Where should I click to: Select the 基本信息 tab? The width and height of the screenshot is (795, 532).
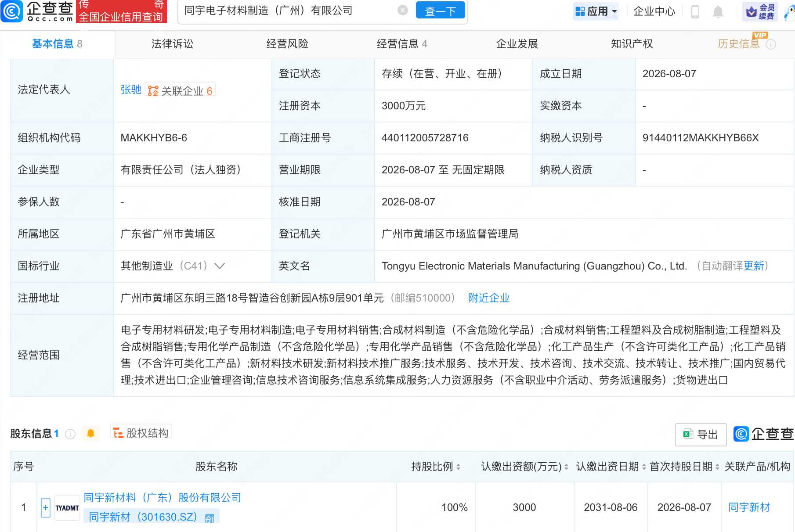pyautogui.click(x=57, y=44)
